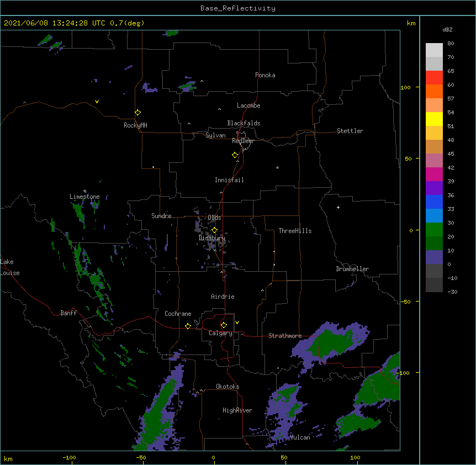Click the large green echo west of HighRiver

[158, 416]
